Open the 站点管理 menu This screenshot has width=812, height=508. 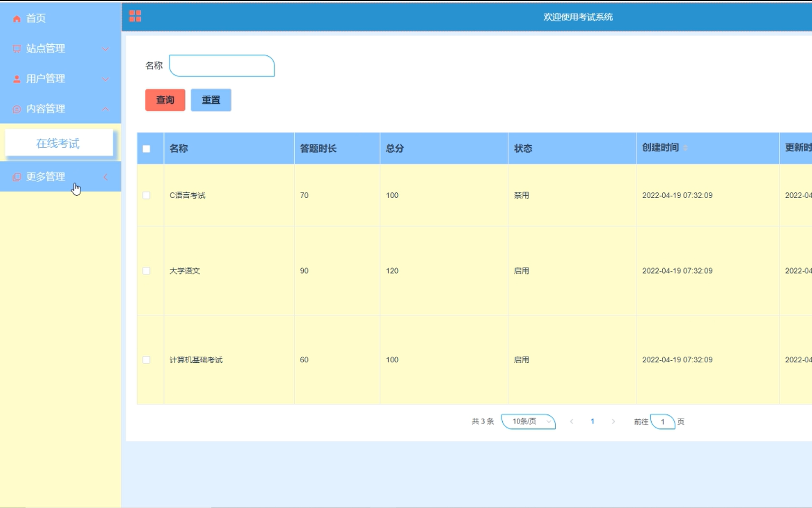point(60,48)
